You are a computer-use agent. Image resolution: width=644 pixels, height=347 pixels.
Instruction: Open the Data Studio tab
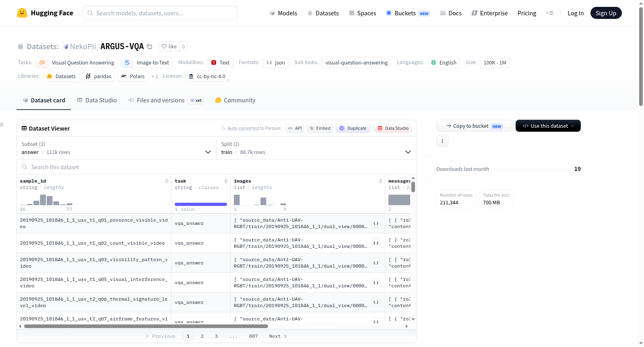[x=97, y=100]
